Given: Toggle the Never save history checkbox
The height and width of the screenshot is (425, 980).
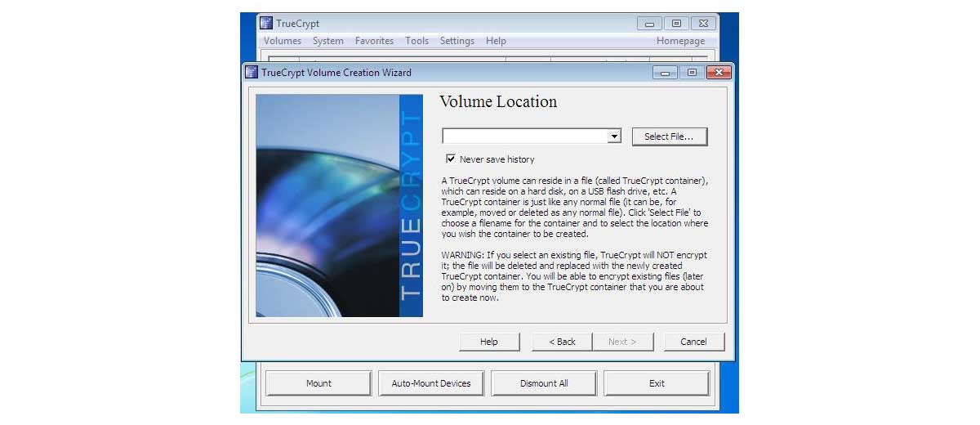Looking at the screenshot, I should (x=451, y=159).
